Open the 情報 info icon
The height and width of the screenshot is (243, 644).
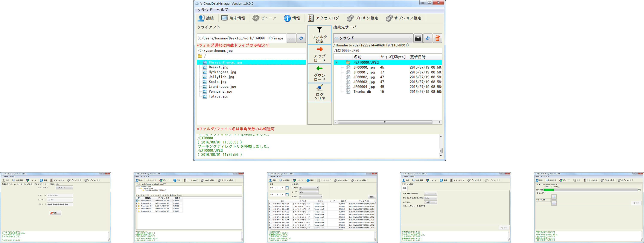click(x=292, y=18)
